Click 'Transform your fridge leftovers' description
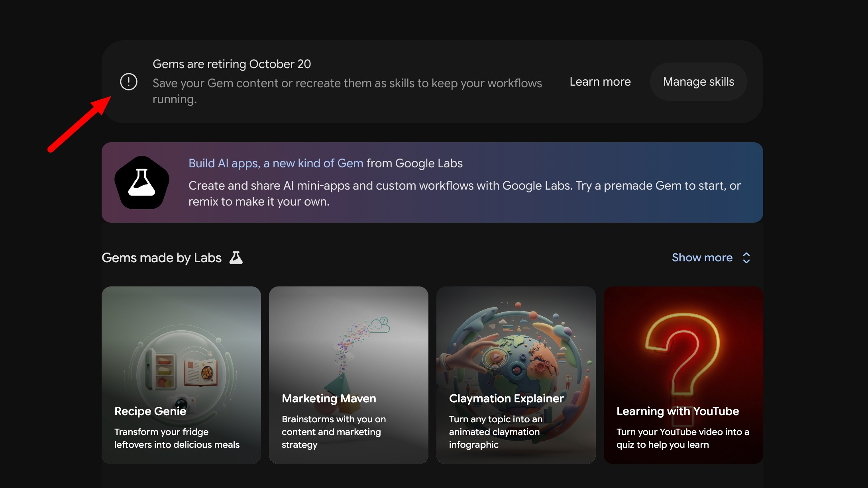The width and height of the screenshot is (868, 488). tap(177, 438)
